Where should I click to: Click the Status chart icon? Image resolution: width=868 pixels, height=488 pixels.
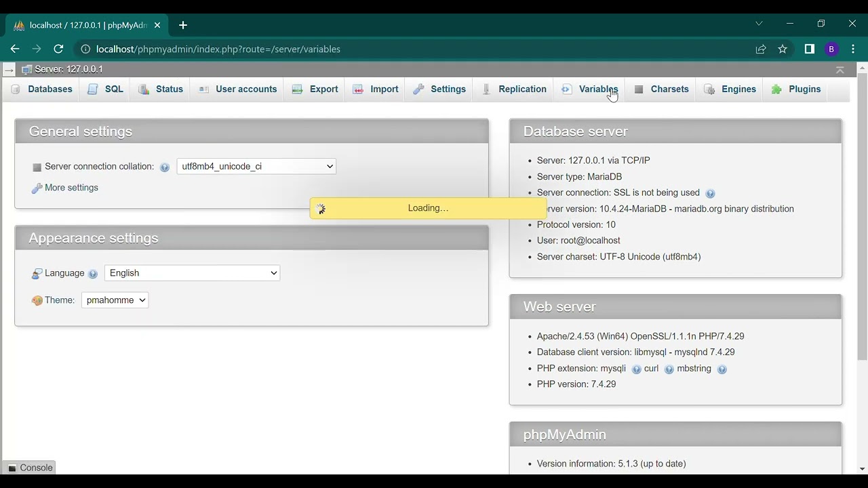tap(144, 89)
